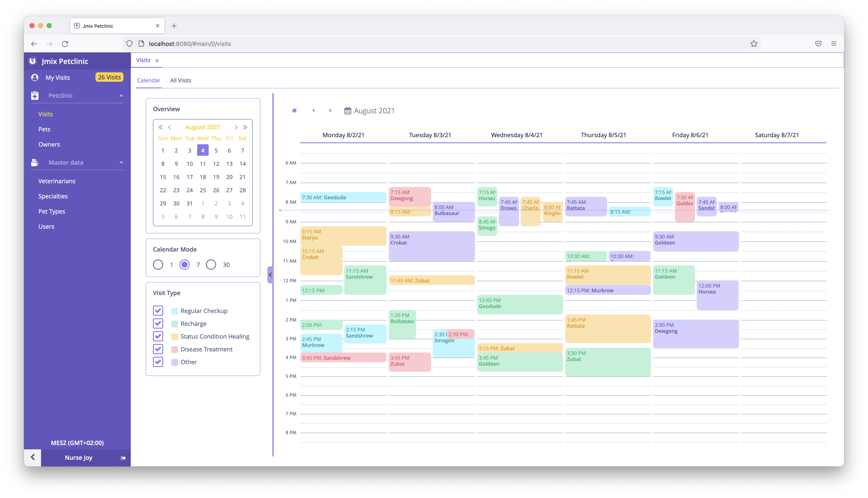The width and height of the screenshot is (868, 498).
Task: Click the Visits menu item in sidebar
Action: click(x=46, y=114)
